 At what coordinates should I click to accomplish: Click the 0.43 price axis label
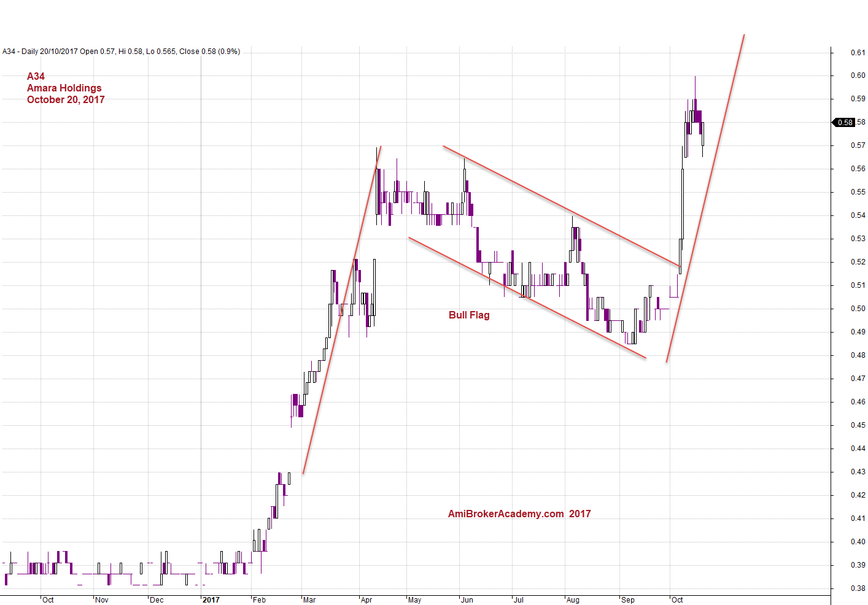click(858, 472)
